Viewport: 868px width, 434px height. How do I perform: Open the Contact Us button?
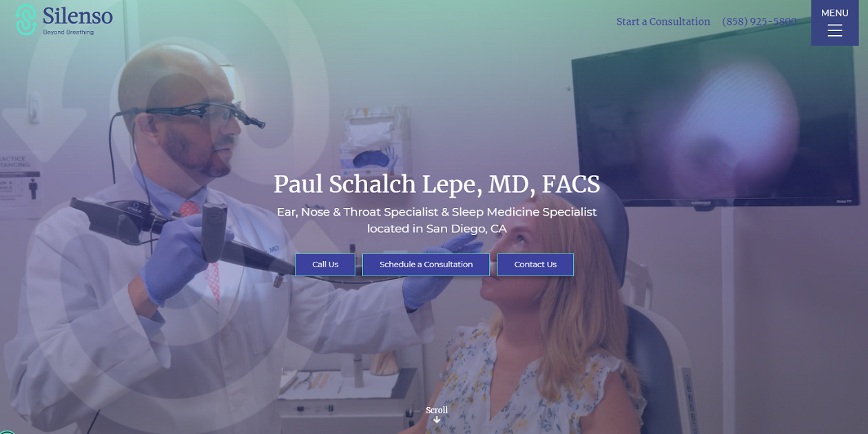pos(535,265)
